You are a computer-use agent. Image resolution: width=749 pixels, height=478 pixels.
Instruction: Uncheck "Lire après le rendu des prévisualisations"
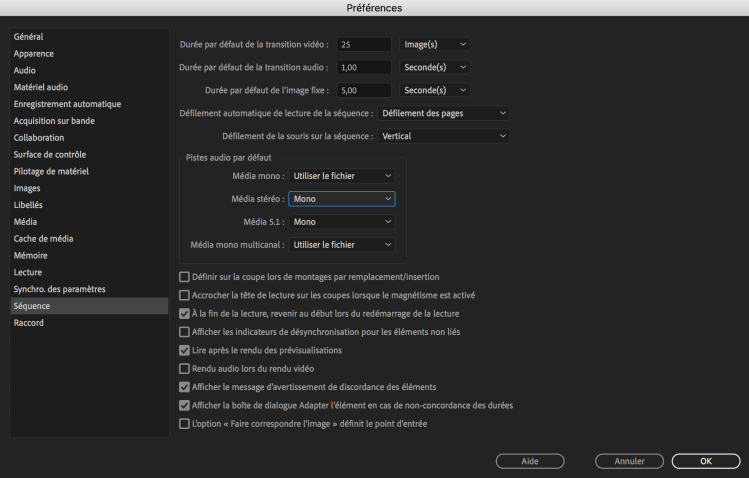[183, 350]
